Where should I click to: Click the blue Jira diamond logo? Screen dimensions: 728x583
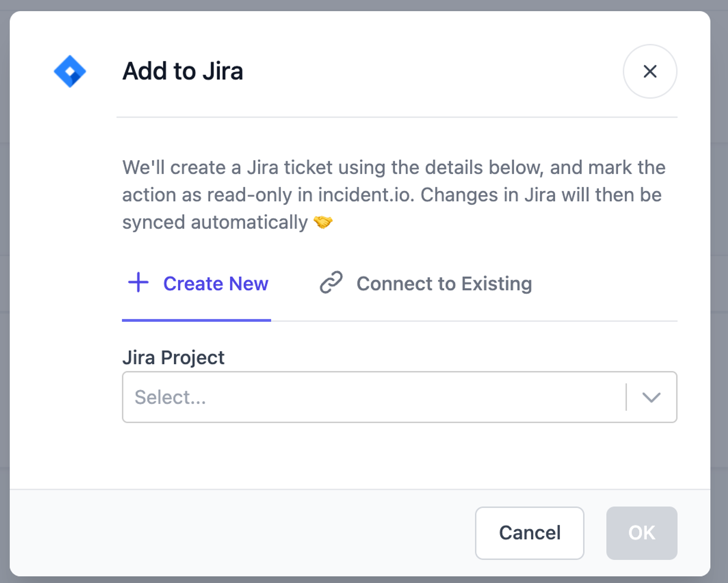(70, 71)
